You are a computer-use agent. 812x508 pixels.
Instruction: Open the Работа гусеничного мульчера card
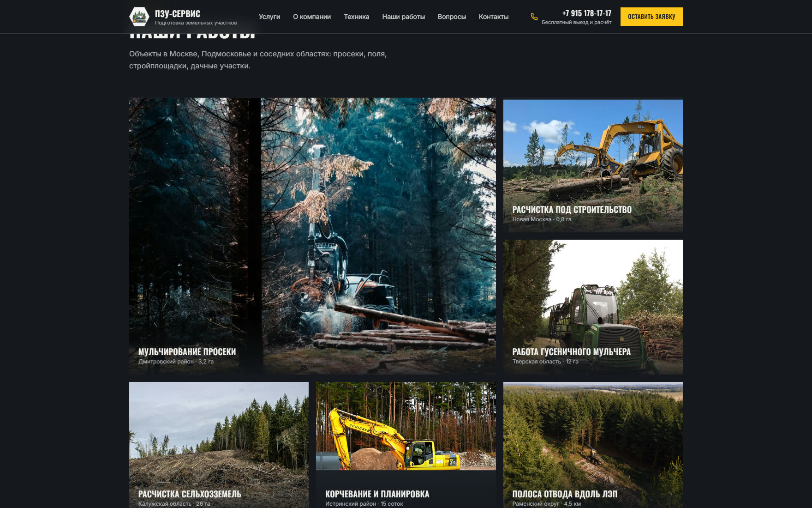point(593,307)
